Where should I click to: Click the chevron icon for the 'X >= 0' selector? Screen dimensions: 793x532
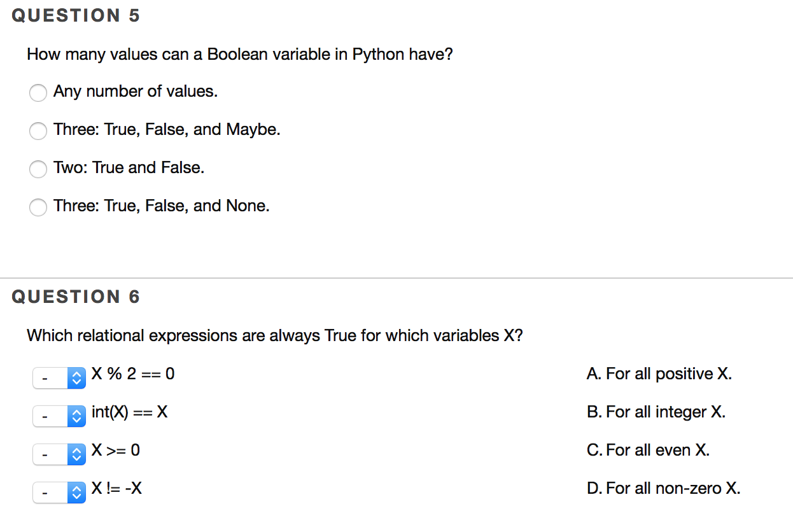point(76,454)
